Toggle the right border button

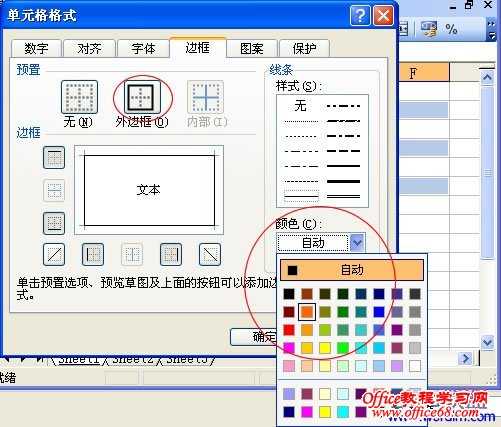(x=171, y=254)
